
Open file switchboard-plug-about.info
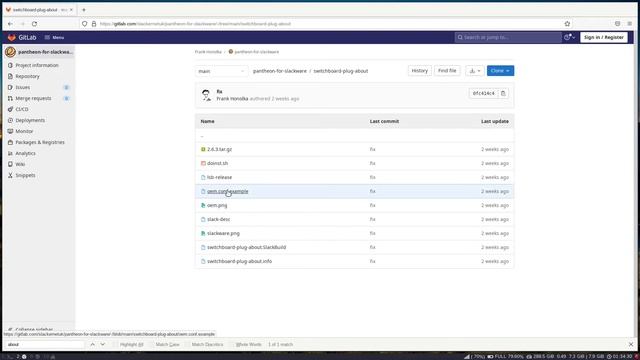(x=239, y=261)
